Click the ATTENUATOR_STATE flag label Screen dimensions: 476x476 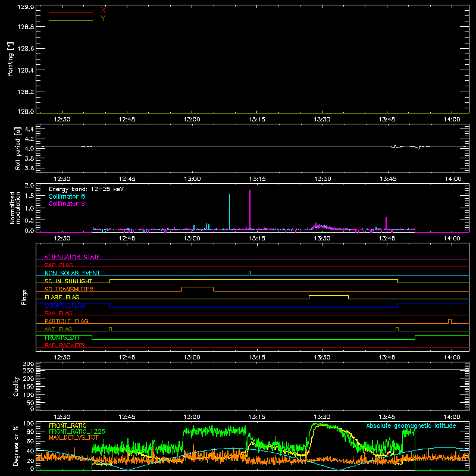[72, 257]
